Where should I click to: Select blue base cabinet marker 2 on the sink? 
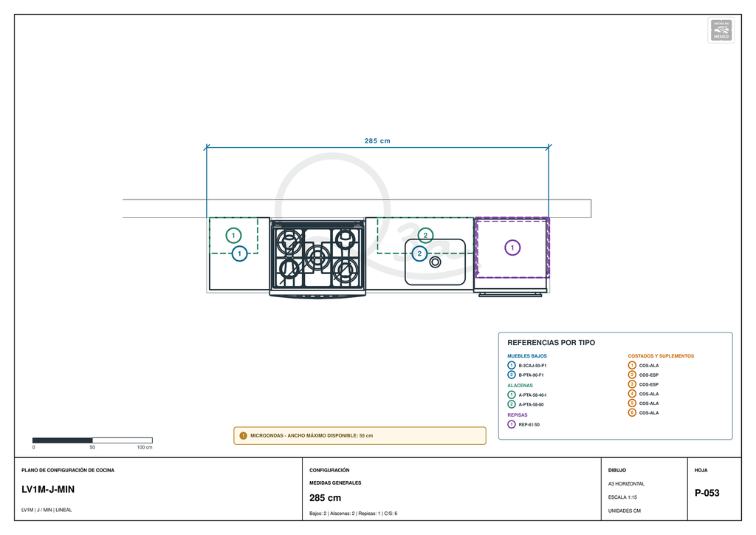click(x=419, y=253)
